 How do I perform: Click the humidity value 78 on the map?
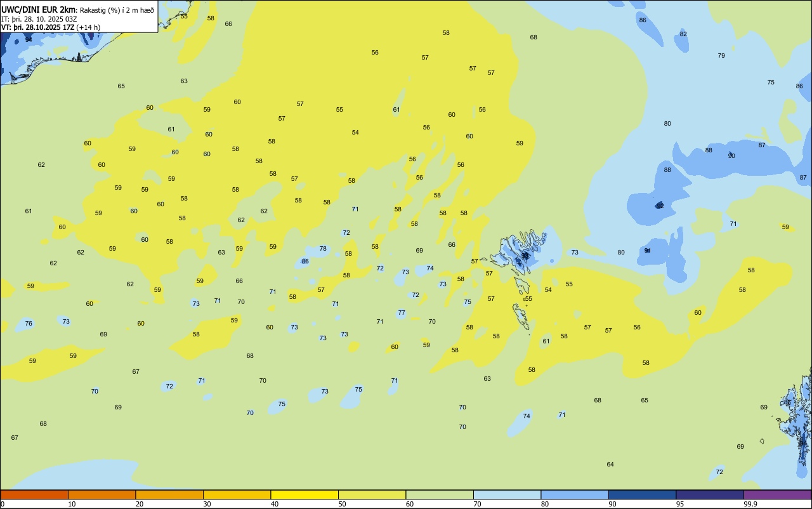point(323,249)
